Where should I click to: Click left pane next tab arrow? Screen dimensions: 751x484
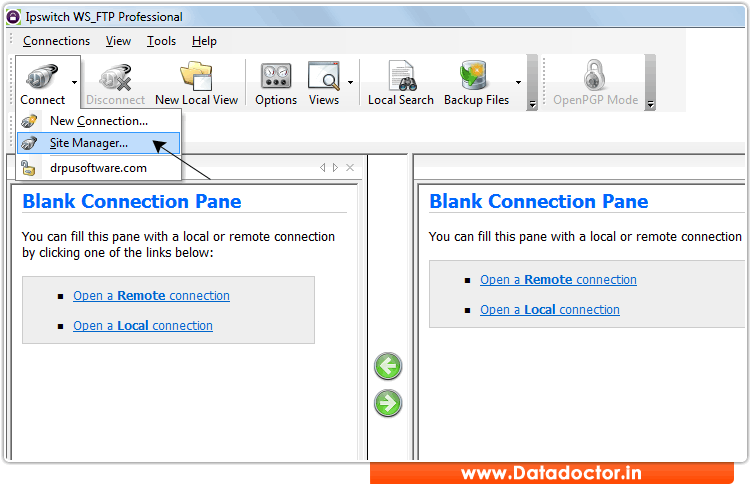pos(335,168)
